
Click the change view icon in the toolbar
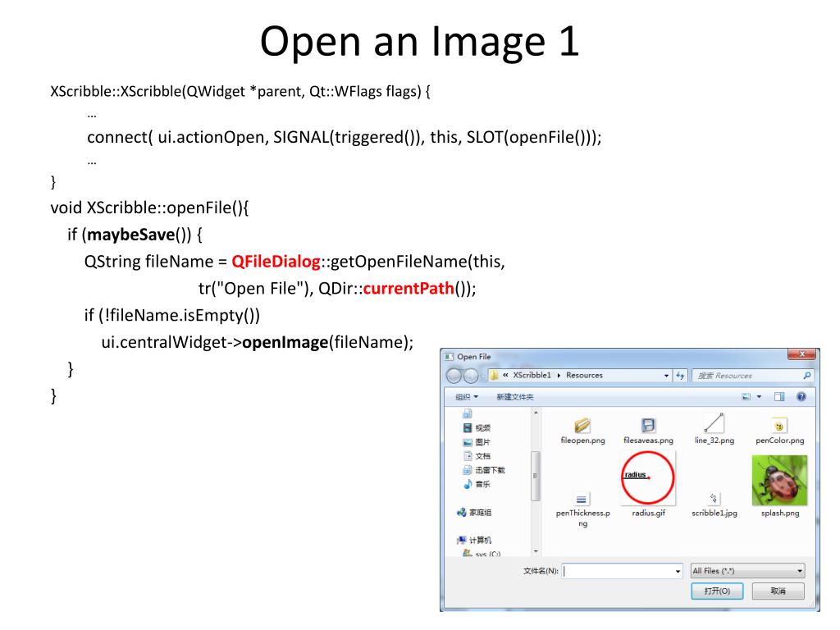coord(746,397)
